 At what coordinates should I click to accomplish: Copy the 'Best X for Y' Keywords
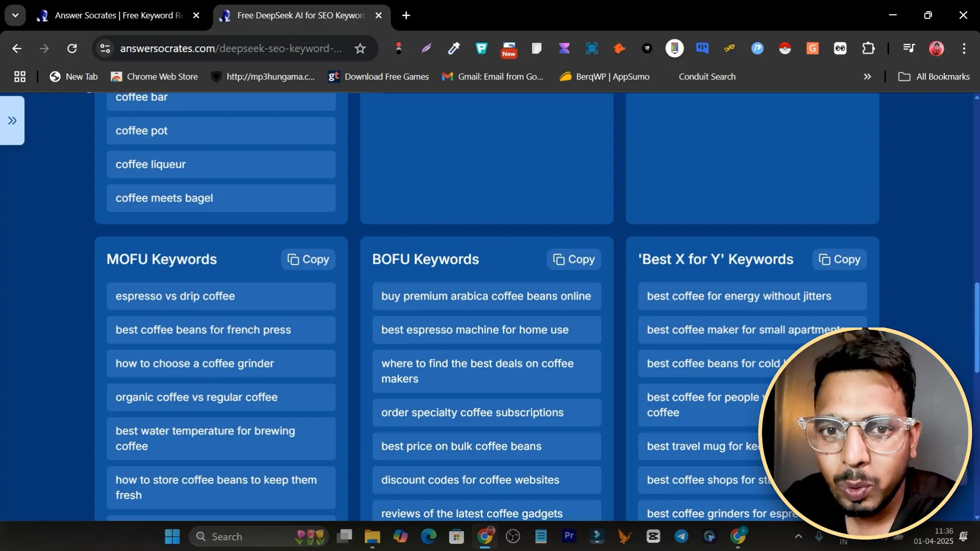839,259
